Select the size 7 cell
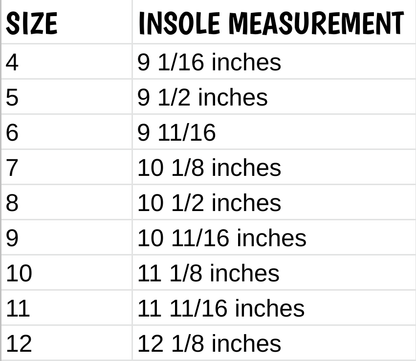This screenshot has width=416, height=361. (67, 167)
